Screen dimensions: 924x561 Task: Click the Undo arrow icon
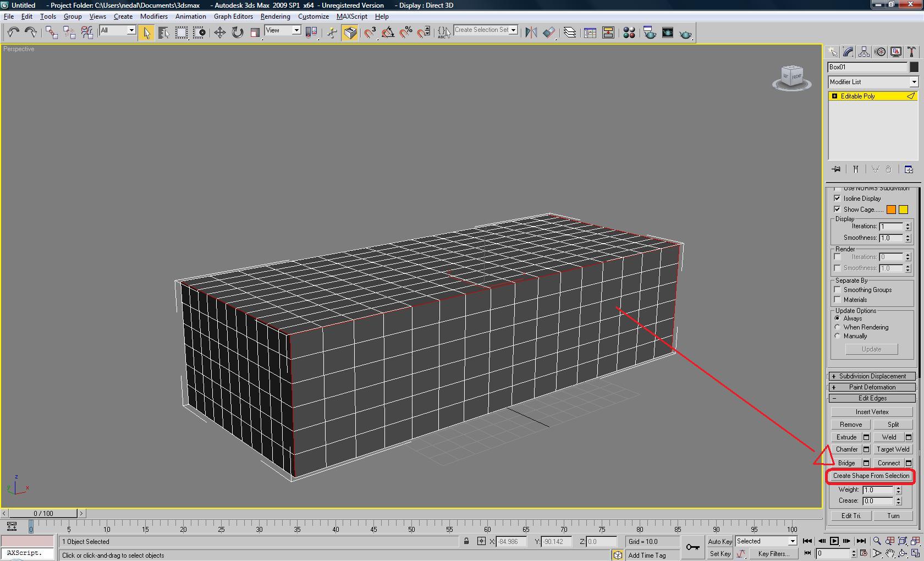pos(13,32)
